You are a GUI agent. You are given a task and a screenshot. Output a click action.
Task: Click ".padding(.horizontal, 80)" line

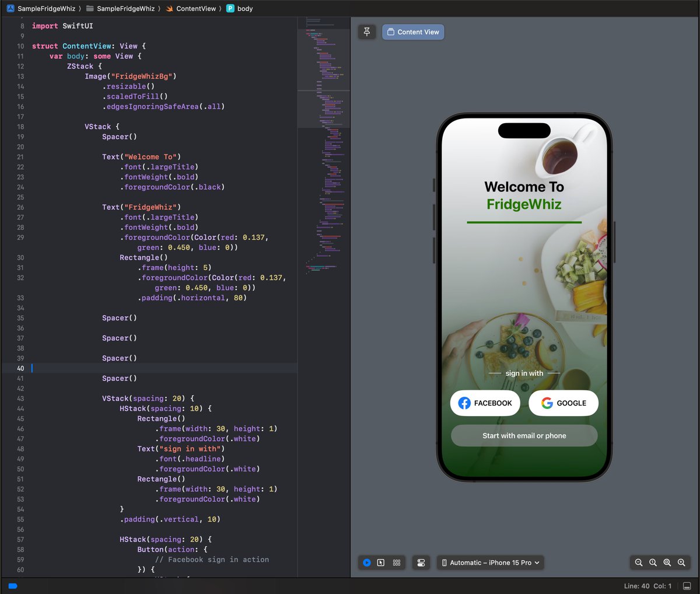tap(192, 298)
